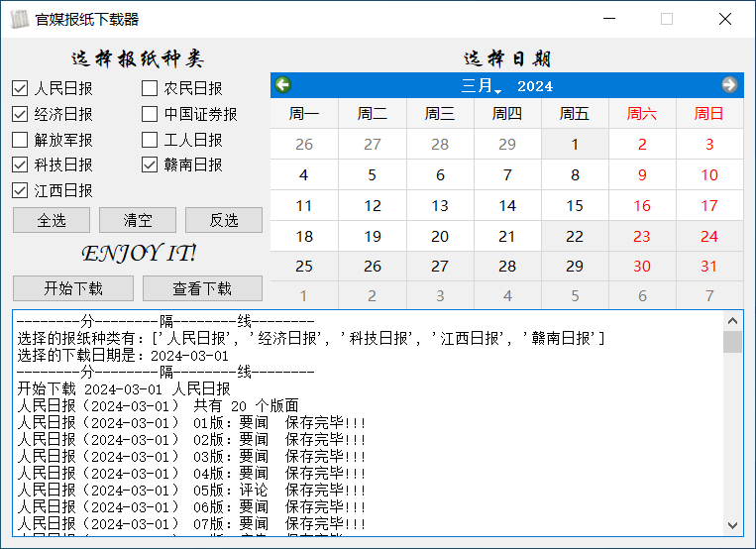Select March 25 in calendar
Screen dimensions: 756x549
coord(304,267)
